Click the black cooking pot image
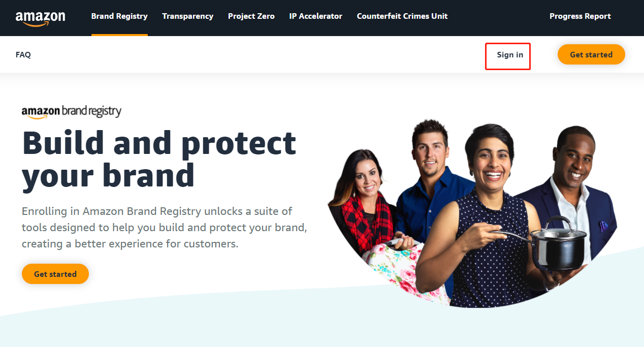 tap(558, 243)
